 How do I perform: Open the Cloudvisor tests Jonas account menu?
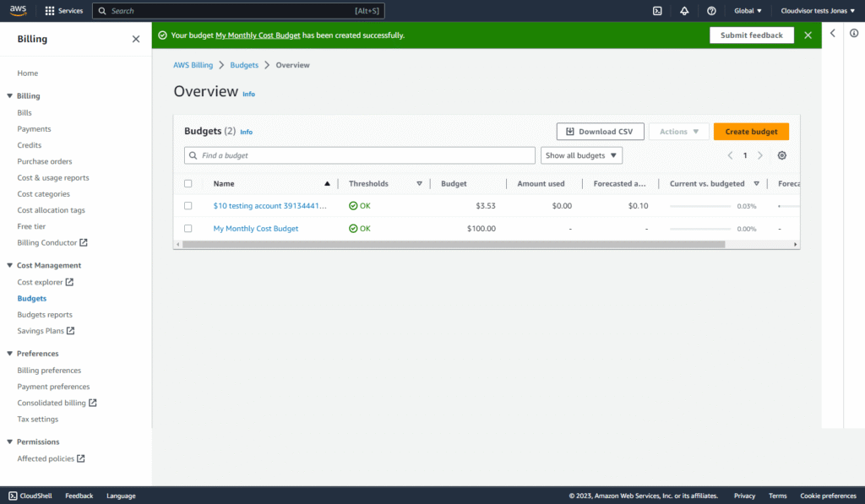(x=818, y=10)
